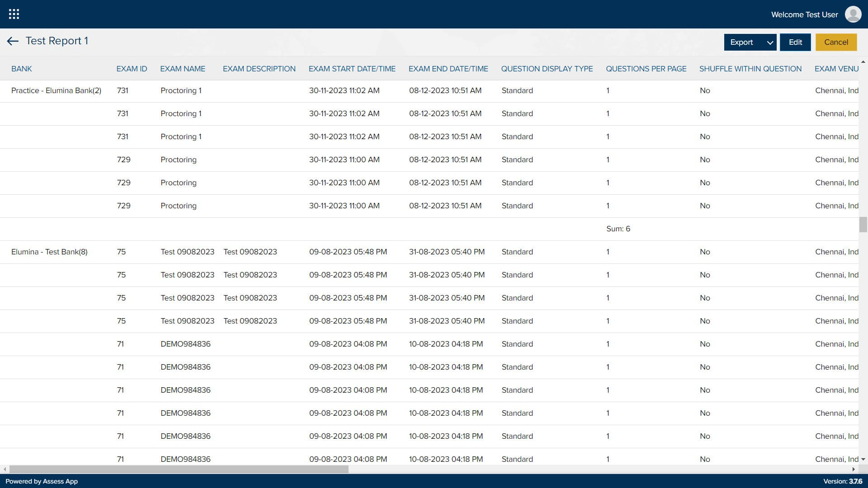Click the Edit button
Viewport: 868px width, 488px height.
click(795, 42)
